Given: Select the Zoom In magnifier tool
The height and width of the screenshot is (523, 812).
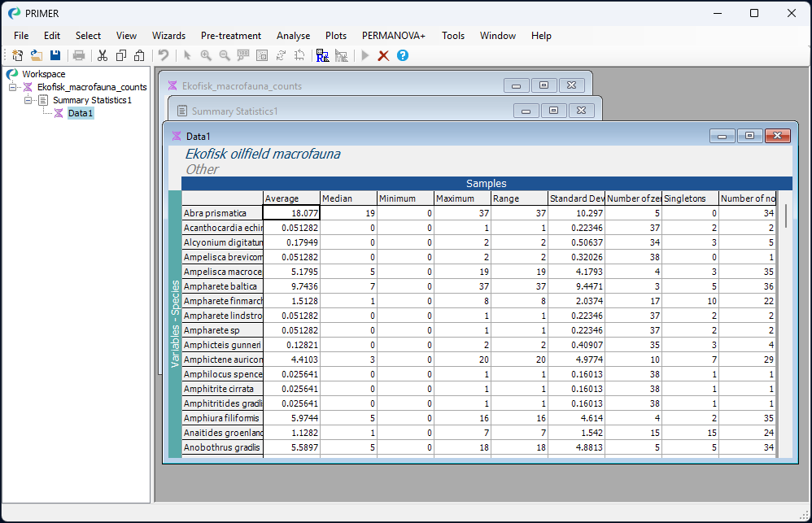Looking at the screenshot, I should click(x=205, y=55).
